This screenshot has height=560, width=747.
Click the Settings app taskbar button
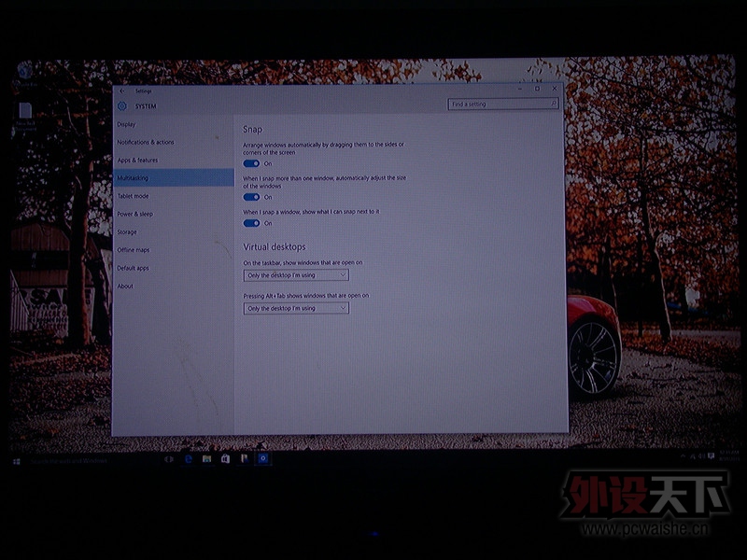263,458
